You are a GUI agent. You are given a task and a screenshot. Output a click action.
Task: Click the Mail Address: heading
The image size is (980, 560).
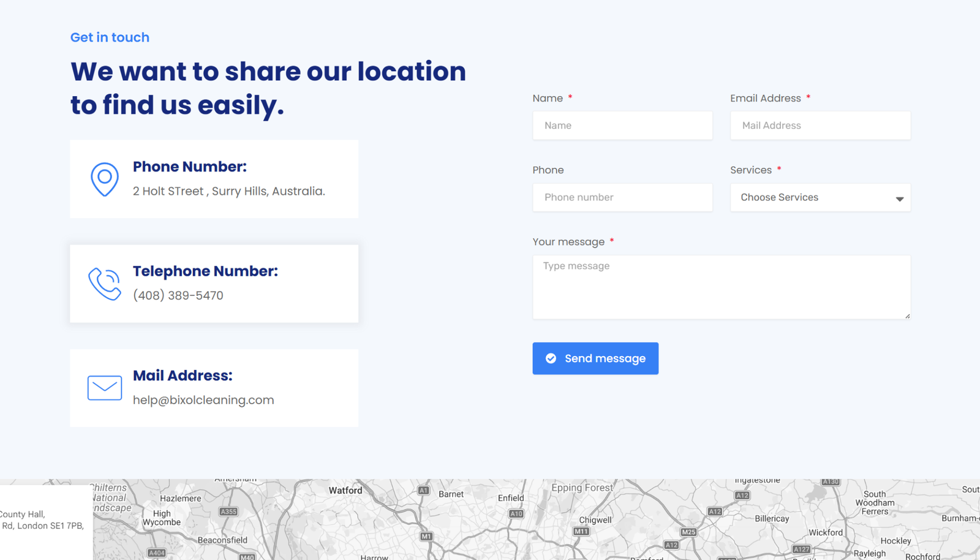(x=183, y=376)
